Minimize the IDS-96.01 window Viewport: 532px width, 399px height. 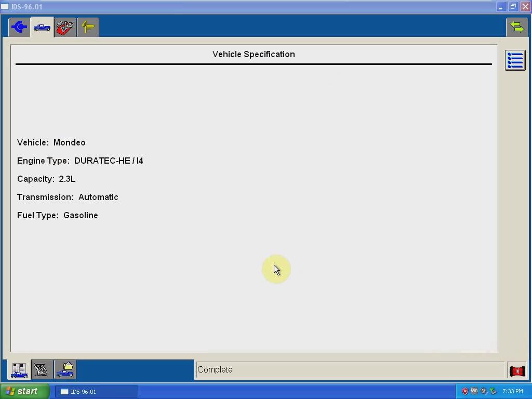501,7
